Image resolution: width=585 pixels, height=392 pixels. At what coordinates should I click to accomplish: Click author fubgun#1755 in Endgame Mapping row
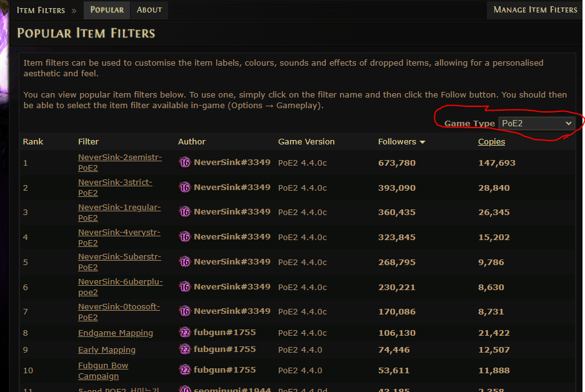tap(224, 332)
